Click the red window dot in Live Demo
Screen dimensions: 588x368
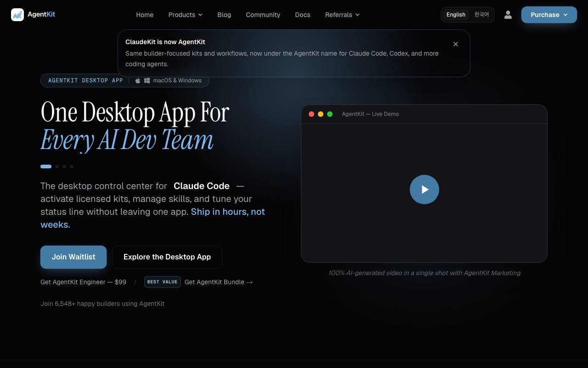click(311, 114)
